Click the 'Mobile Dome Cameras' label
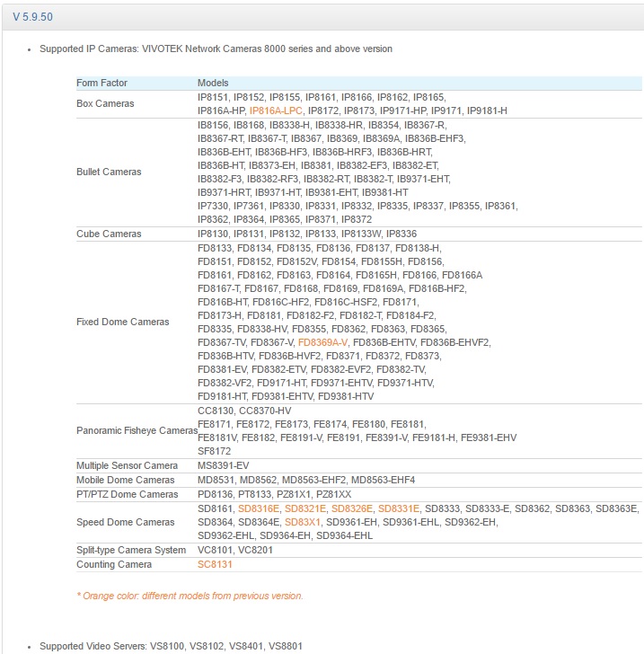The image size is (644, 654). (x=125, y=480)
